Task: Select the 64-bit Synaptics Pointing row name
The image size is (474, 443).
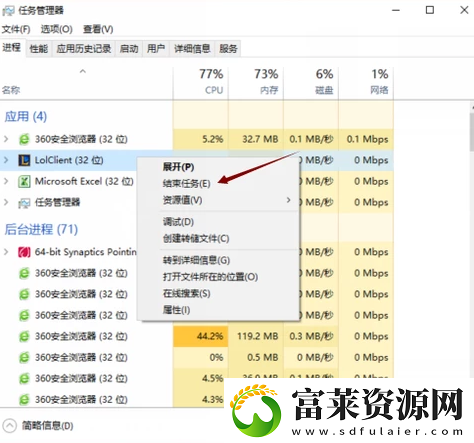Action: pyautogui.click(x=86, y=252)
